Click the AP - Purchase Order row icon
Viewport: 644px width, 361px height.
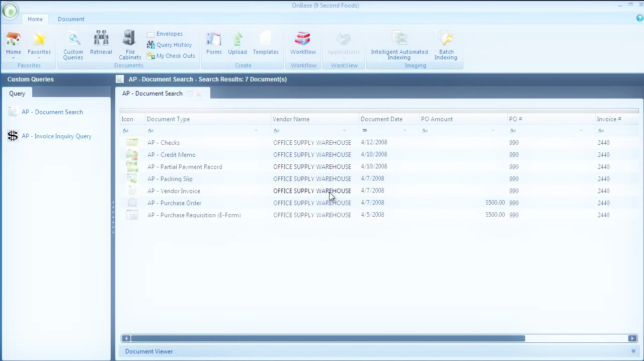132,203
